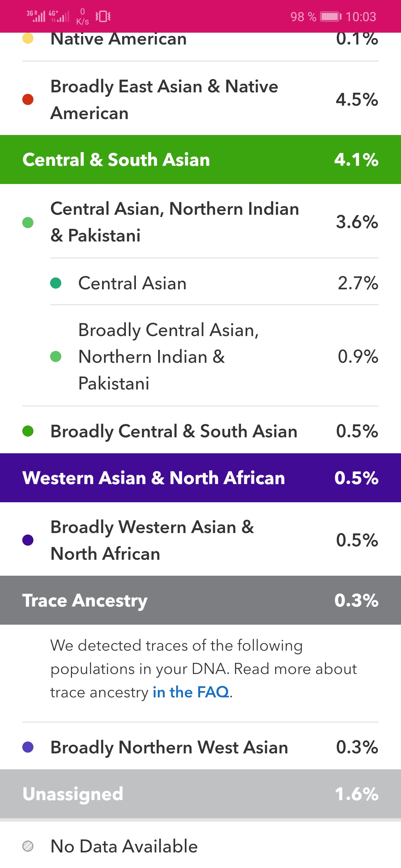The height and width of the screenshot is (868, 401).
Task: Tap the vibrate mode icon in status bar
Action: coord(103,16)
